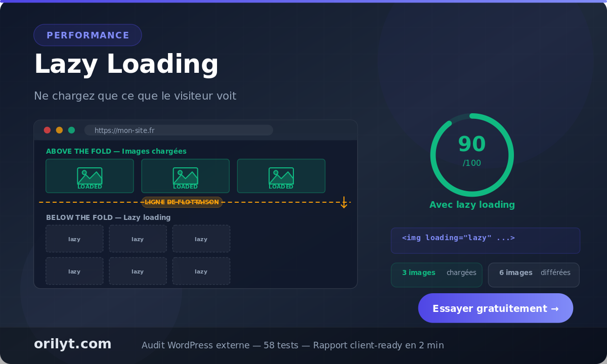Click the bottom-right lazy placeholder box
The image size is (607, 364).
tap(201, 271)
